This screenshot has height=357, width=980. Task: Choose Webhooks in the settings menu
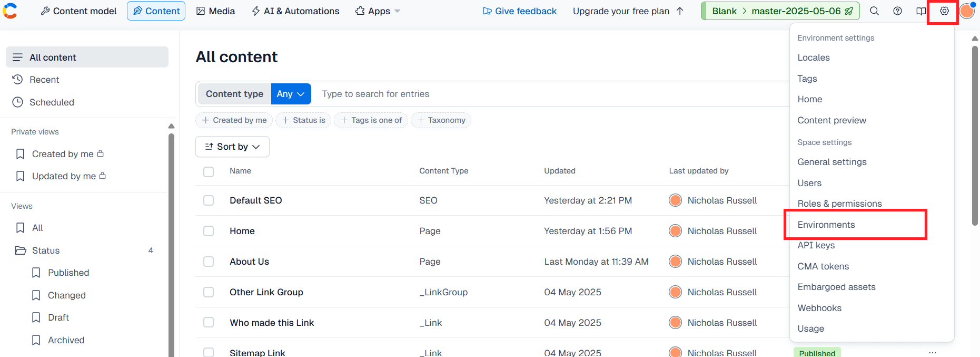pyautogui.click(x=819, y=308)
